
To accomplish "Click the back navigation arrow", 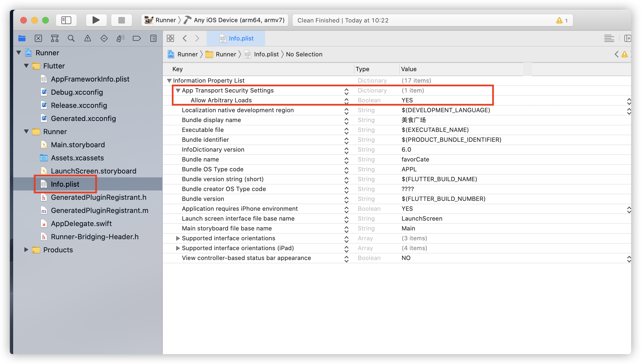I will click(x=184, y=39).
